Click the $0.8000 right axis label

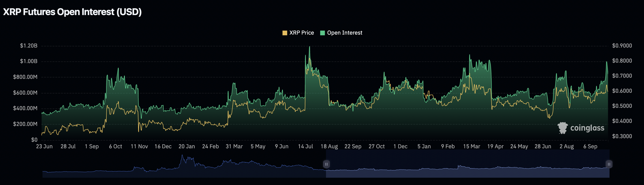(622, 61)
